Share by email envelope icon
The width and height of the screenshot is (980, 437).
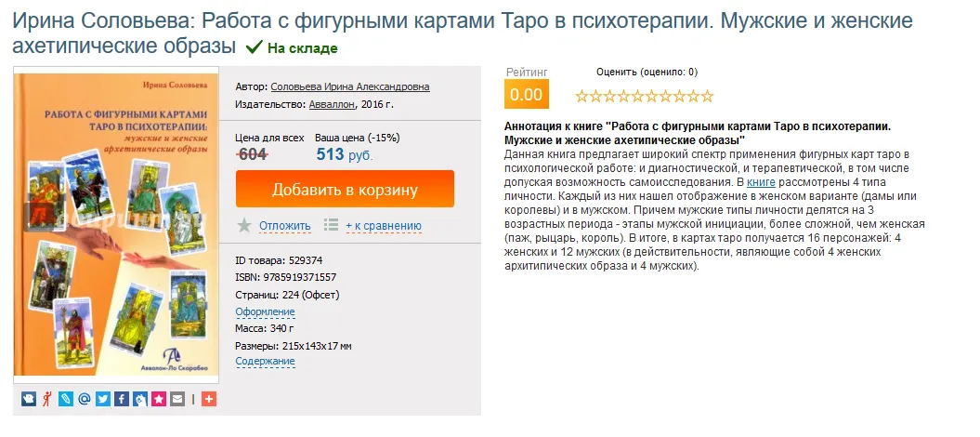pos(176,399)
